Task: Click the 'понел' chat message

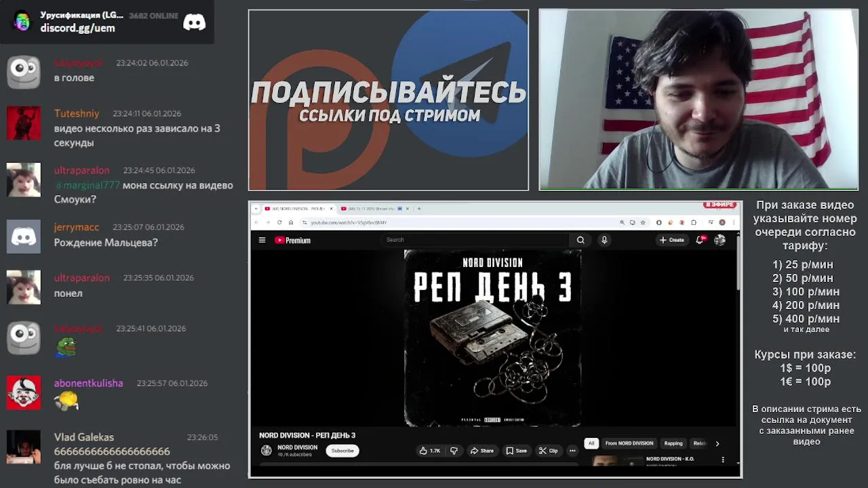Action: [68, 293]
